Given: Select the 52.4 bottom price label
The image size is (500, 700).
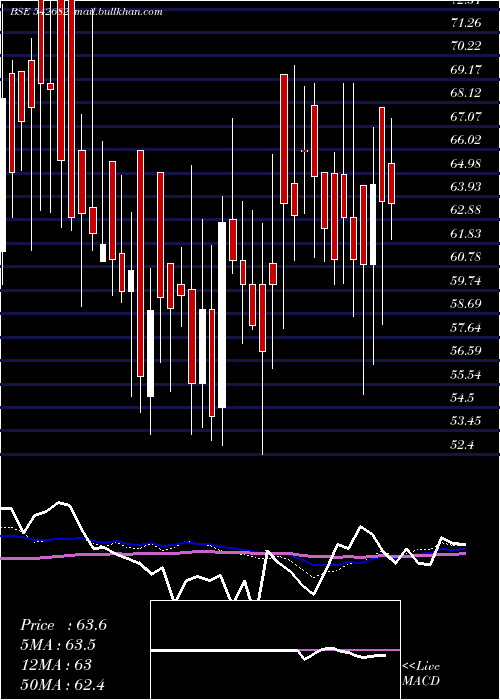Looking at the screenshot, I should coord(462,444).
